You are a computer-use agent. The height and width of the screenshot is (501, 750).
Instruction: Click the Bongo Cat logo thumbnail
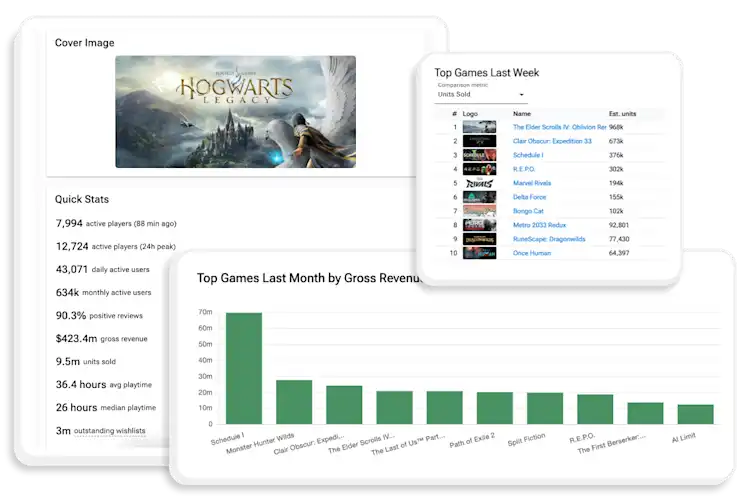coord(479,211)
